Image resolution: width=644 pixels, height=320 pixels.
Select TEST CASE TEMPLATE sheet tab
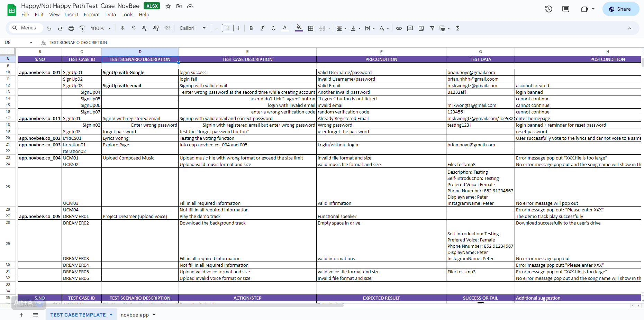(78, 315)
